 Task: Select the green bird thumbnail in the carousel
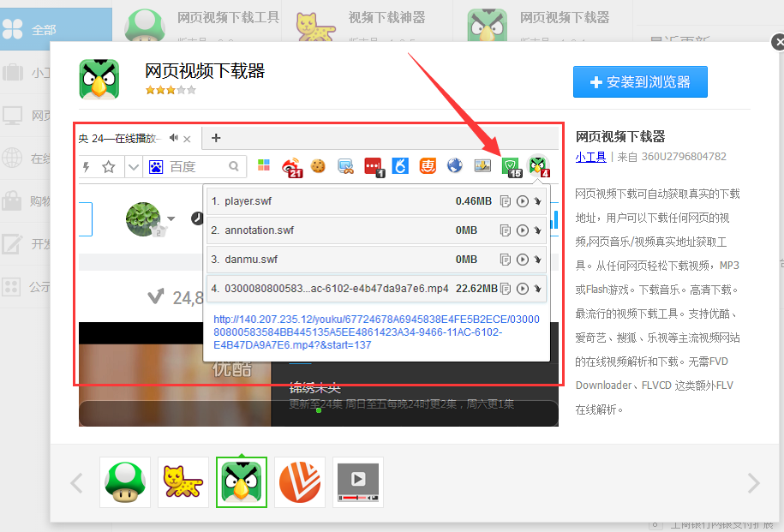click(241, 481)
